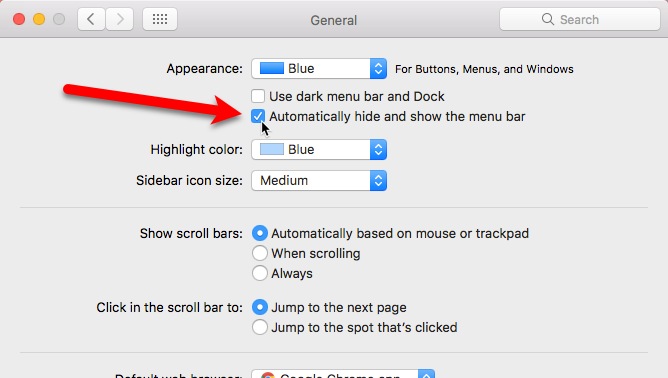Open the Appearance dropdown set to Blue
This screenshot has width=668, height=378.
click(319, 69)
